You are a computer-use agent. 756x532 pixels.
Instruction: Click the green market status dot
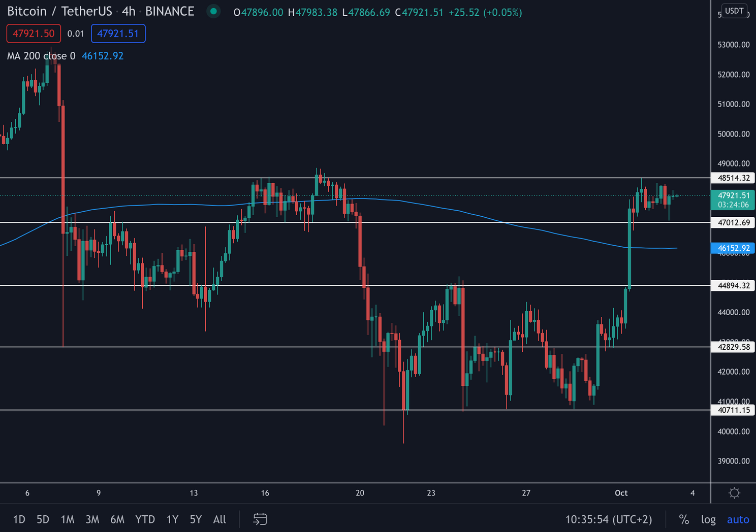213,11
